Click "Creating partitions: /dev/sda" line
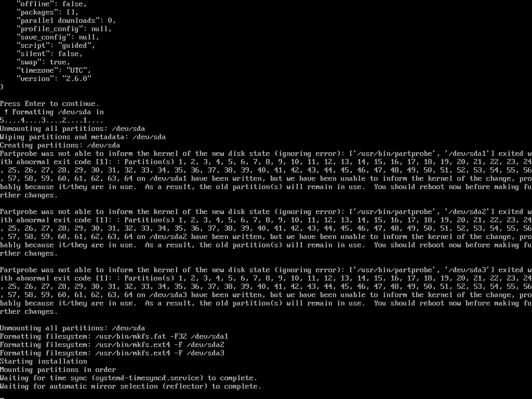 point(60,145)
